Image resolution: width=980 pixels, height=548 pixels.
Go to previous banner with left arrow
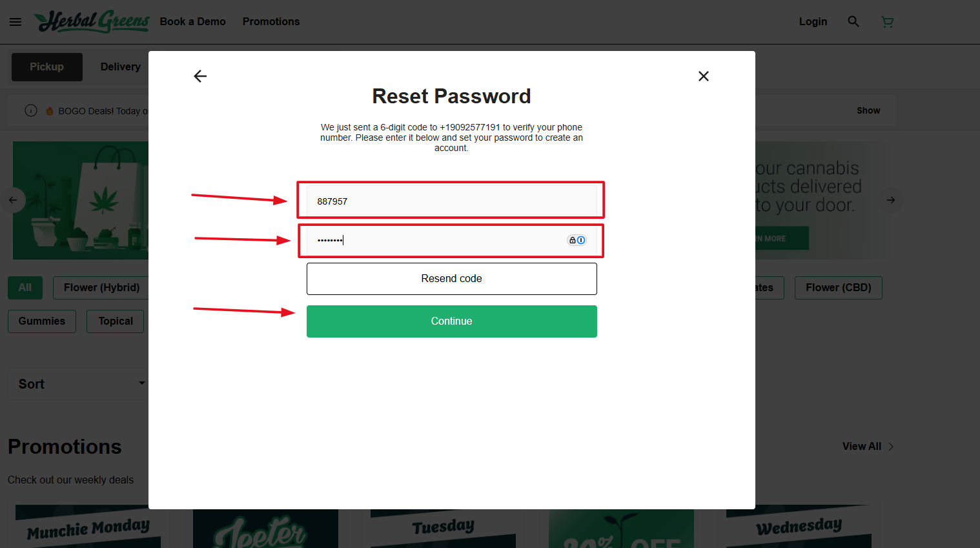point(13,200)
